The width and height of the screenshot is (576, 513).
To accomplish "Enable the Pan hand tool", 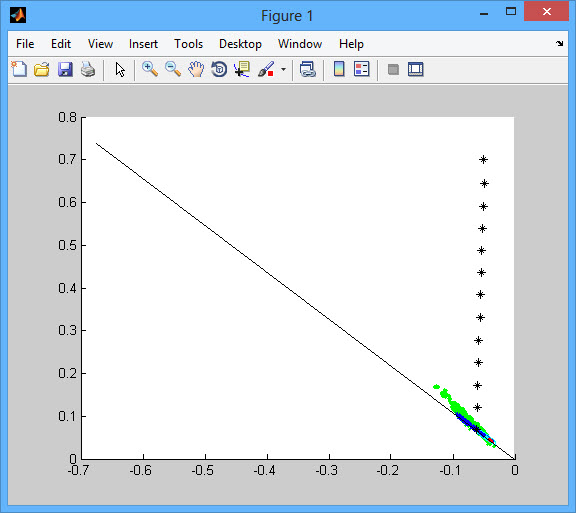I will [196, 69].
